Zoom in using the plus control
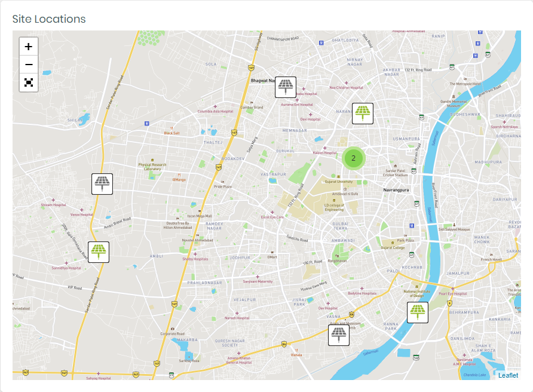Screen dimensions: 533x392 coord(28,45)
